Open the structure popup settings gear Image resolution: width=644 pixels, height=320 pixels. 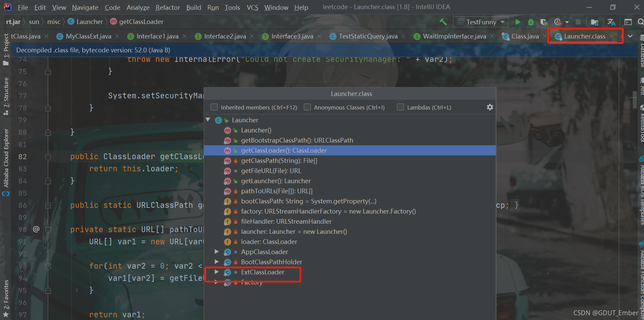click(x=490, y=107)
